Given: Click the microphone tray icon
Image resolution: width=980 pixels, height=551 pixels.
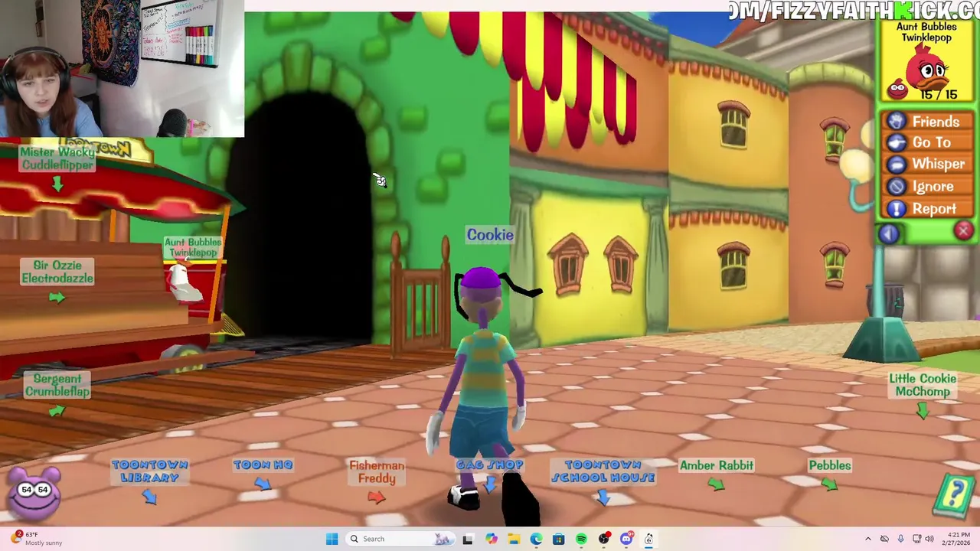Looking at the screenshot, I should click(901, 539).
